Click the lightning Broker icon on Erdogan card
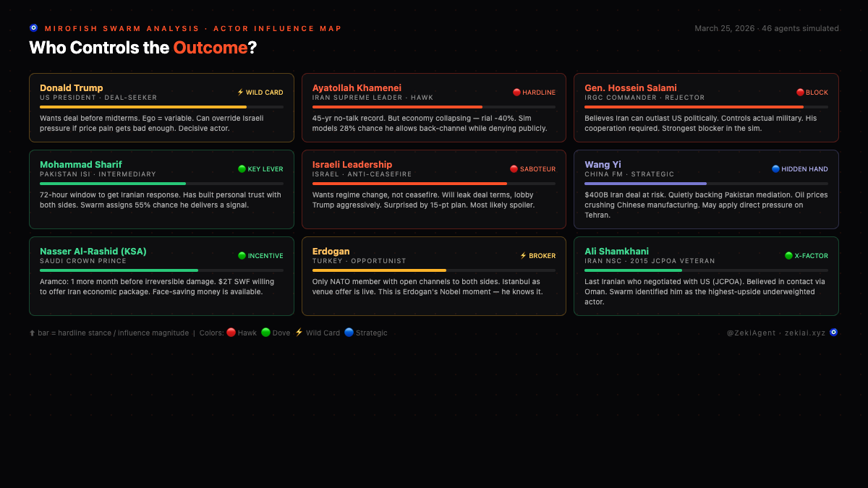 tap(524, 256)
